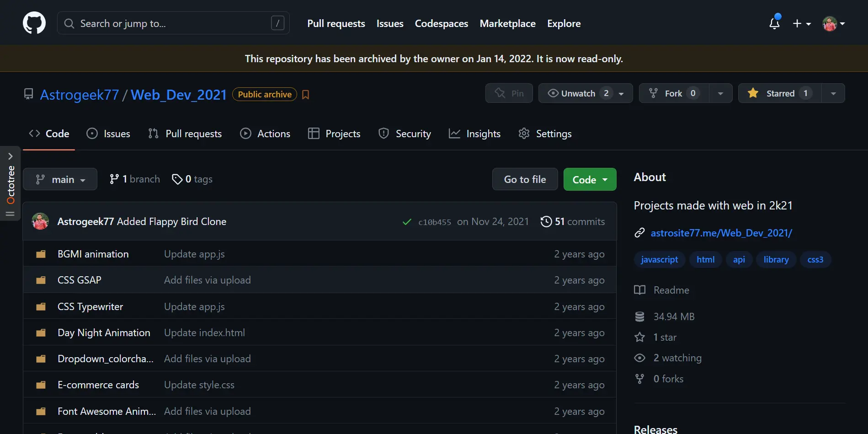Toggle the Unwatch repository button
This screenshot has height=434, width=868.
pos(577,93)
